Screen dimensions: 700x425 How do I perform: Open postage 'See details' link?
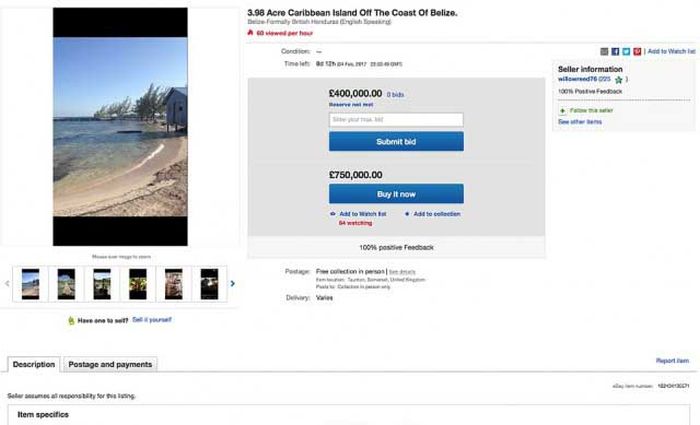[x=401, y=271]
